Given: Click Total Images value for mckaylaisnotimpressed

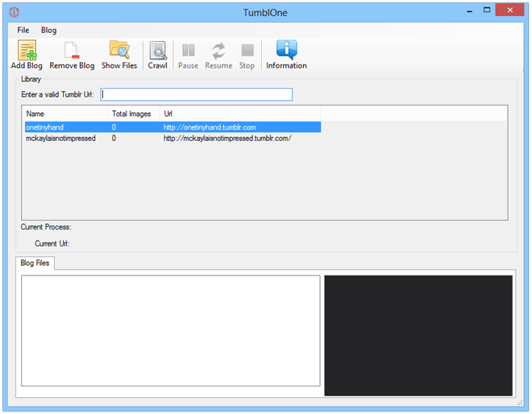Looking at the screenshot, I should pyautogui.click(x=114, y=139).
